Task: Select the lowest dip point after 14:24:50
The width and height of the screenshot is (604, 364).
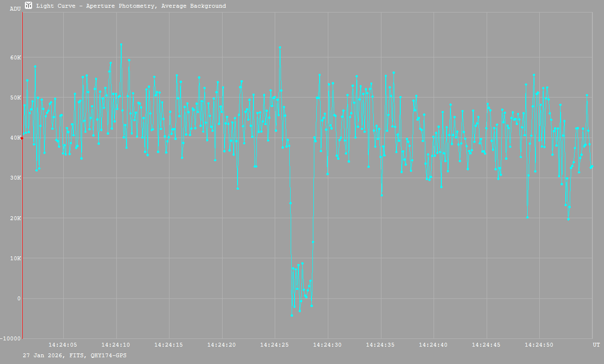Action: [x=568, y=219]
